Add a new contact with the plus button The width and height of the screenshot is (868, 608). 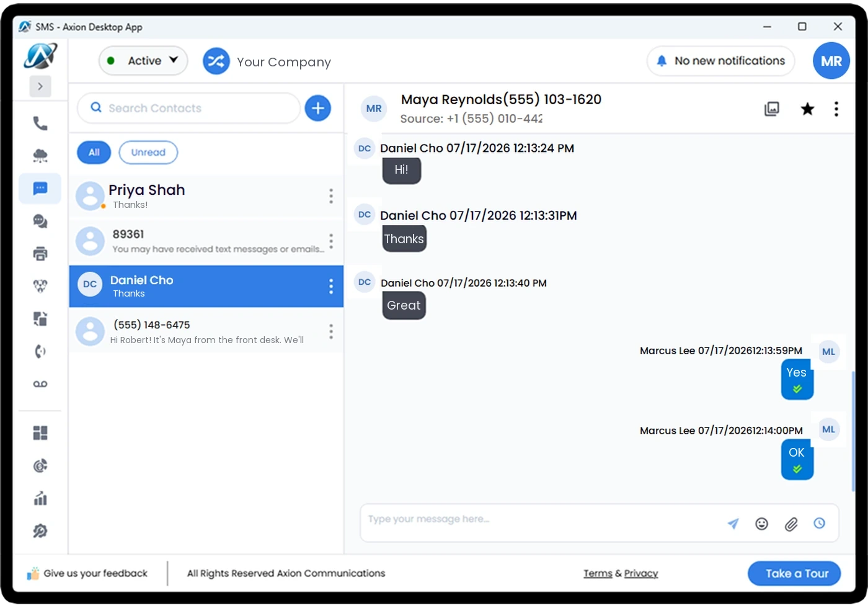[318, 108]
